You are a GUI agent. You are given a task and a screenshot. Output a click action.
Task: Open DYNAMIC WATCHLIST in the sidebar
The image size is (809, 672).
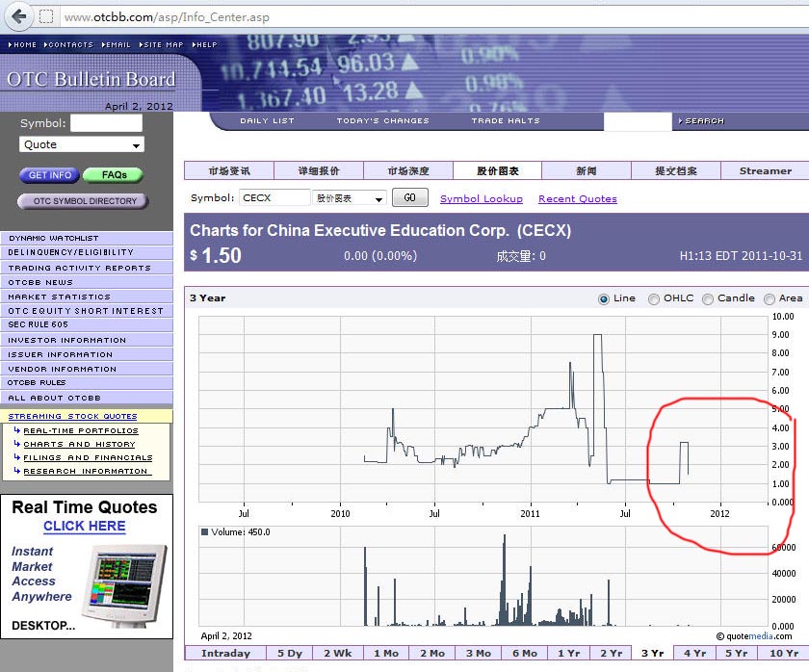point(87,238)
